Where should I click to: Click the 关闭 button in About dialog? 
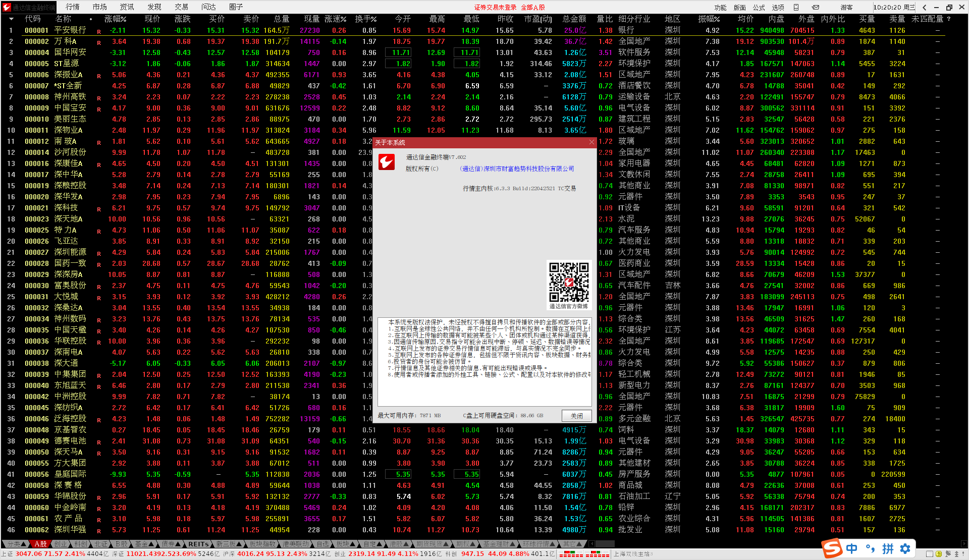pyautogui.click(x=576, y=416)
